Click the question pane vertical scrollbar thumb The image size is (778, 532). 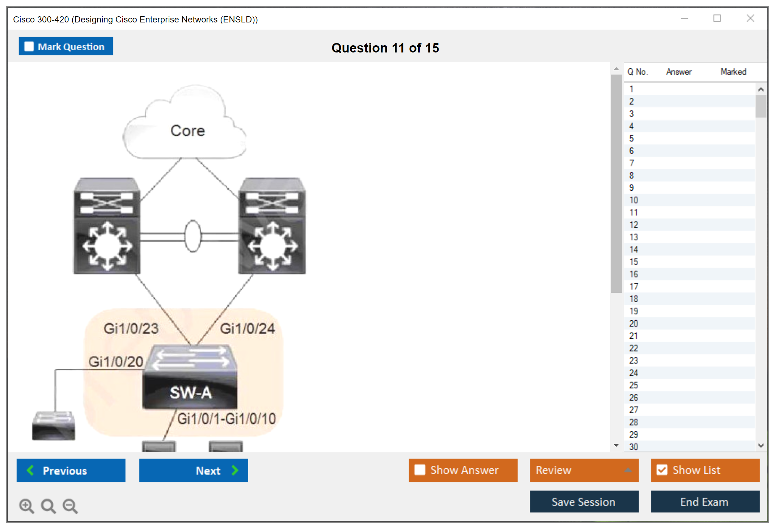(616, 183)
